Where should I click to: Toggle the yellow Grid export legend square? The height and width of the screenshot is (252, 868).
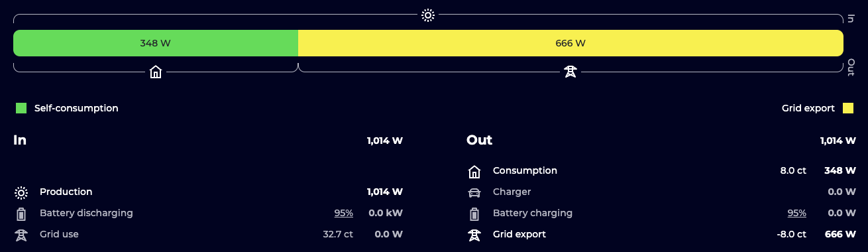tap(848, 108)
